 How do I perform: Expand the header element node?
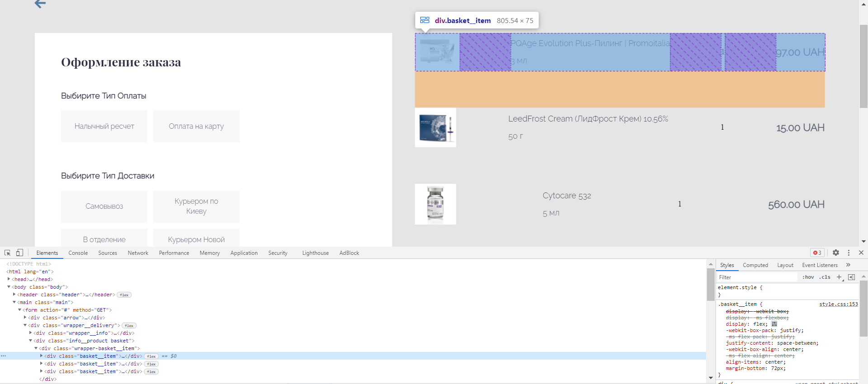pos(14,295)
